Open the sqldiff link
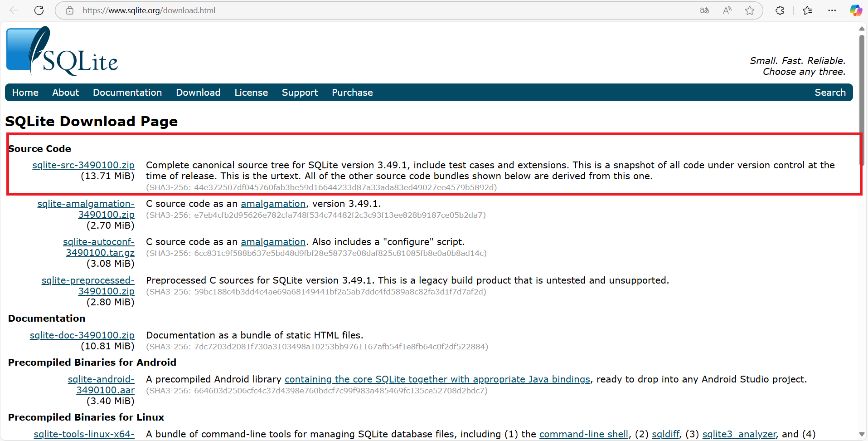This screenshot has height=441, width=868. [665, 434]
